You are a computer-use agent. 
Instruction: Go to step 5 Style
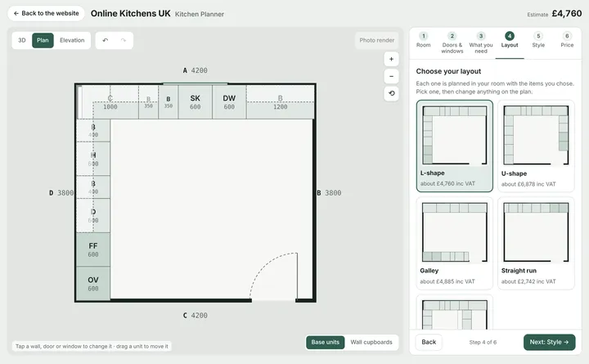(538, 40)
